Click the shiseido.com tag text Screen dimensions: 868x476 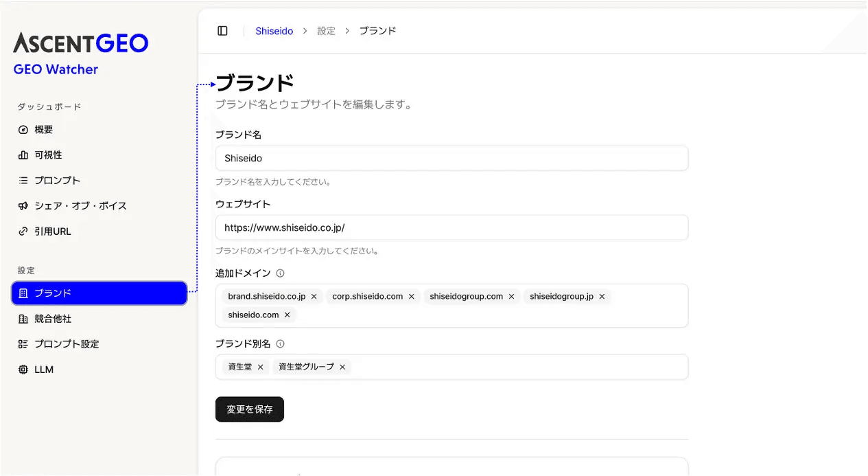point(254,315)
